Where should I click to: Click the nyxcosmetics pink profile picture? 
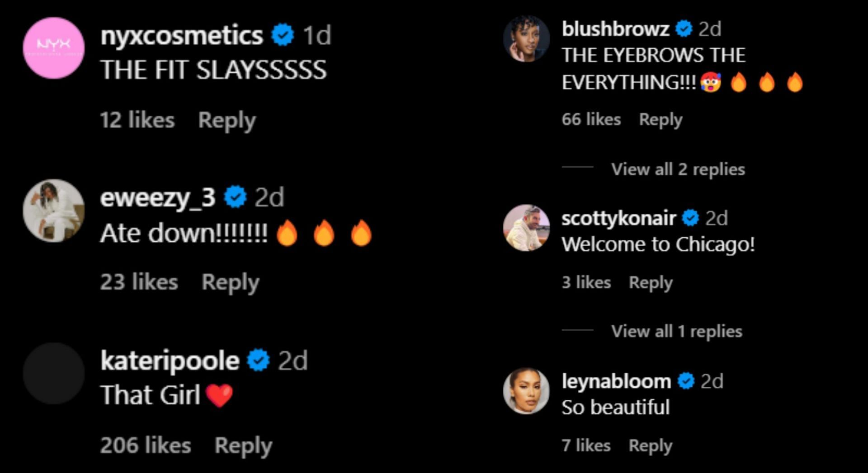(x=54, y=48)
